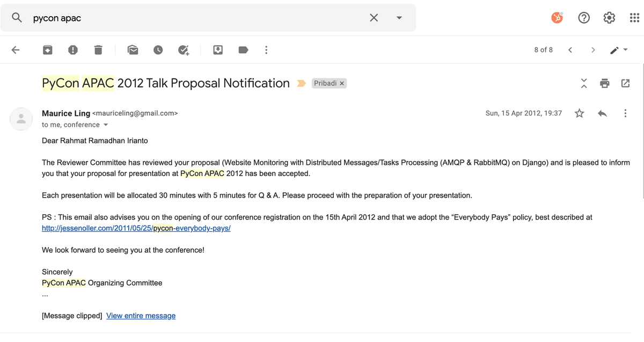Open the Support help icon
Viewport: 644px width, 342px height.
pyautogui.click(x=584, y=18)
